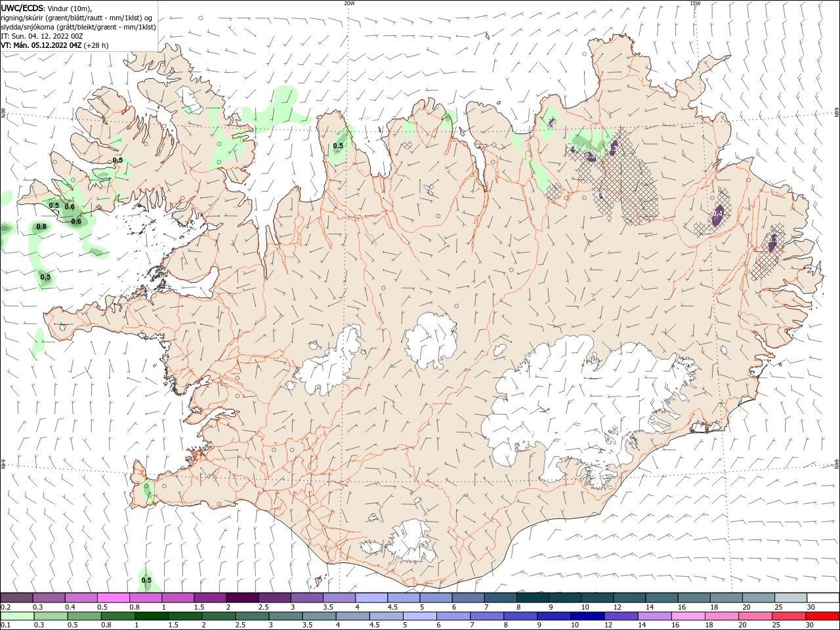Pick lower legend swatch between 3 and 3.5

(x=285, y=616)
